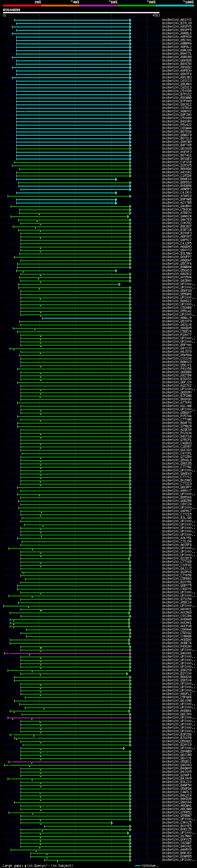The image size is (197, 868).
Task: Click the query end position 432
Action: 155,15
